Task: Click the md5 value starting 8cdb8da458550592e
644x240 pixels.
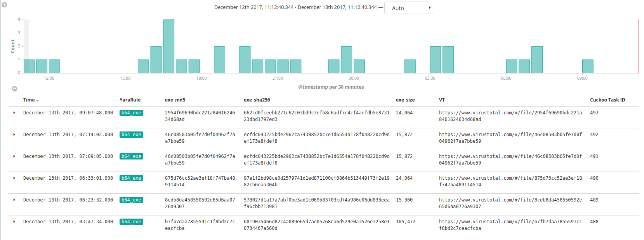Action: (200, 203)
